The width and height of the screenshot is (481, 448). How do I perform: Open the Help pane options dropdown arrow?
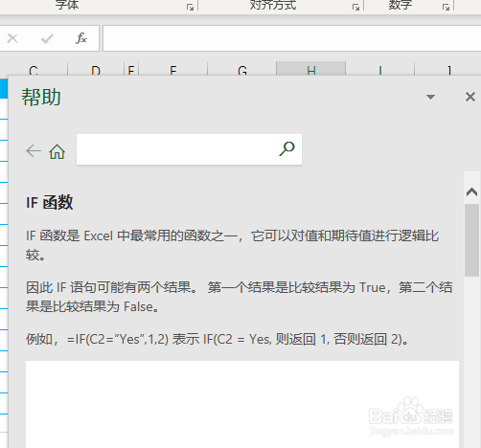click(430, 97)
